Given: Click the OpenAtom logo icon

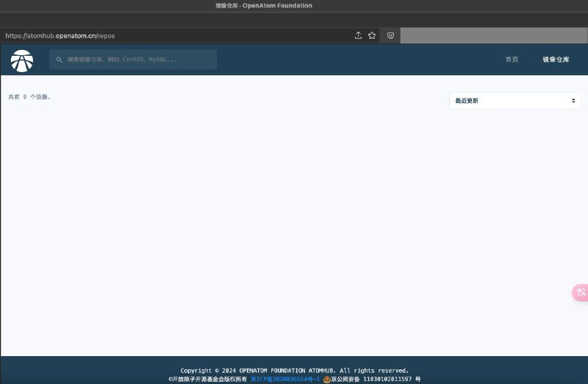Looking at the screenshot, I should pyautogui.click(x=22, y=61).
